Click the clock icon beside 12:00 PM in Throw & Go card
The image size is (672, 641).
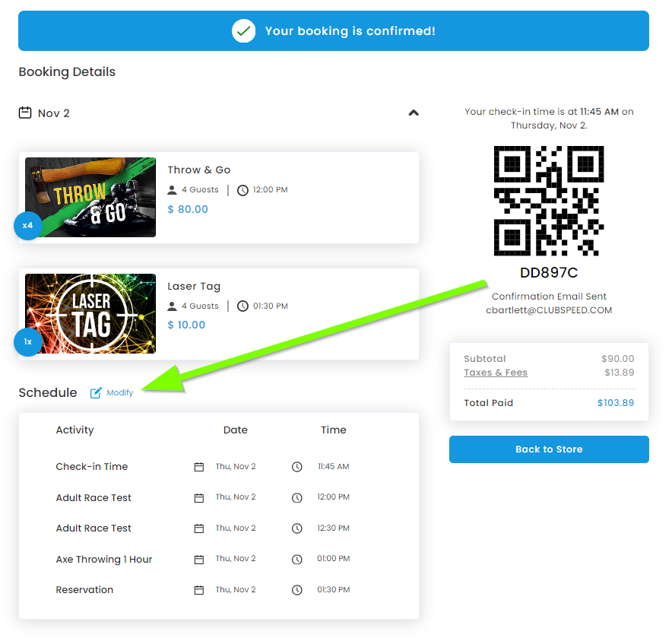242,190
